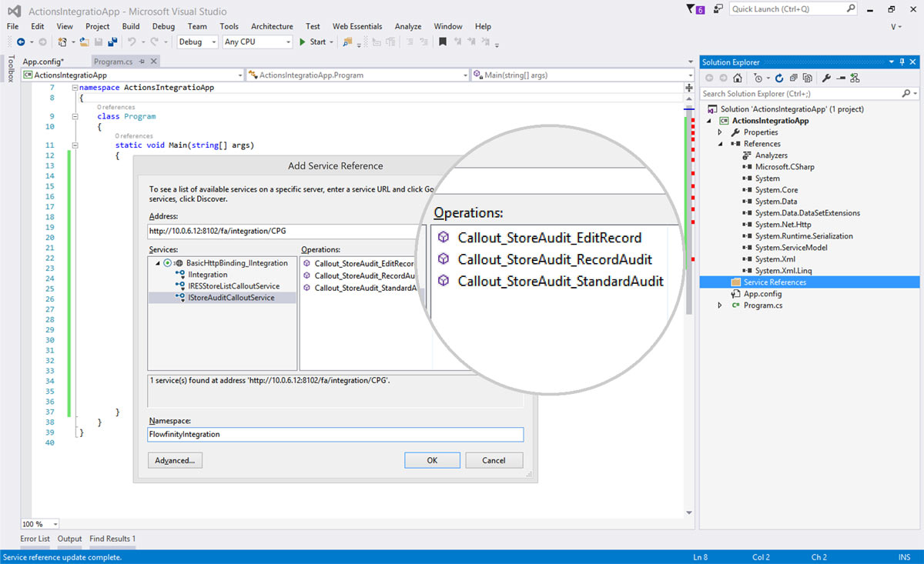Click the Home icon in Solution Explorer
This screenshot has height=564, width=924.
738,78
